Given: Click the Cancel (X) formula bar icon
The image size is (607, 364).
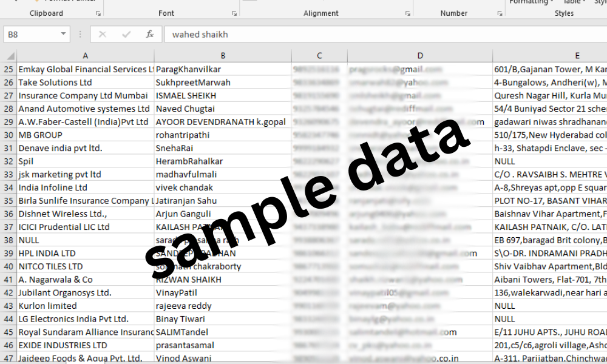Looking at the screenshot, I should (103, 35).
